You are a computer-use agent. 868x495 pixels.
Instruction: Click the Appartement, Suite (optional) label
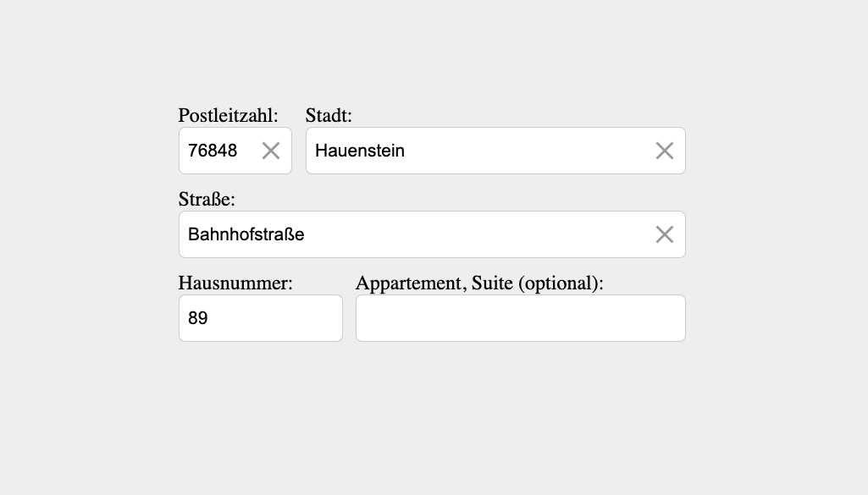coord(480,283)
